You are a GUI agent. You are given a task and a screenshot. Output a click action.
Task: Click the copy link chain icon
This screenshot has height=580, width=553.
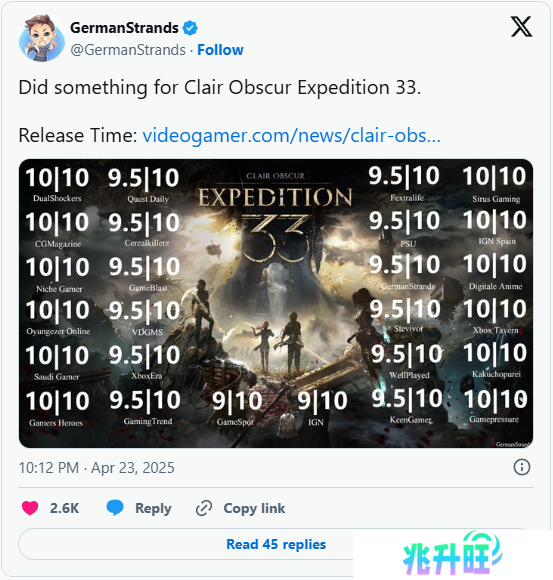(204, 508)
